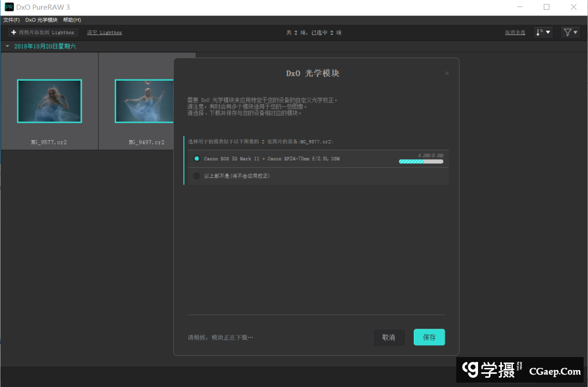Maximize the PureRAW window
The image size is (588, 387).
click(546, 7)
